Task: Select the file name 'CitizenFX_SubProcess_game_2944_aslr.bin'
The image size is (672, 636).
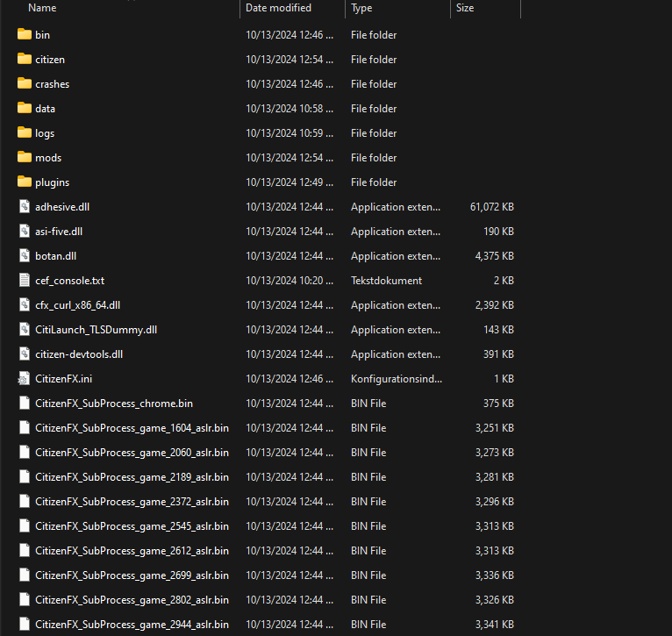Action: [x=132, y=625]
